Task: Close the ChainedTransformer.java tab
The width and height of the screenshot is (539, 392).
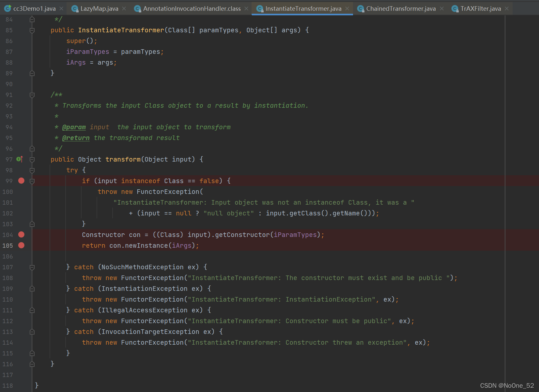Action: pyautogui.click(x=442, y=8)
